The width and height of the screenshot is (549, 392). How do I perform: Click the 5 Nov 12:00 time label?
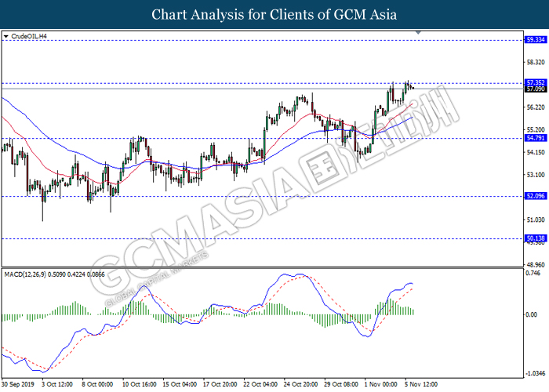421,384
